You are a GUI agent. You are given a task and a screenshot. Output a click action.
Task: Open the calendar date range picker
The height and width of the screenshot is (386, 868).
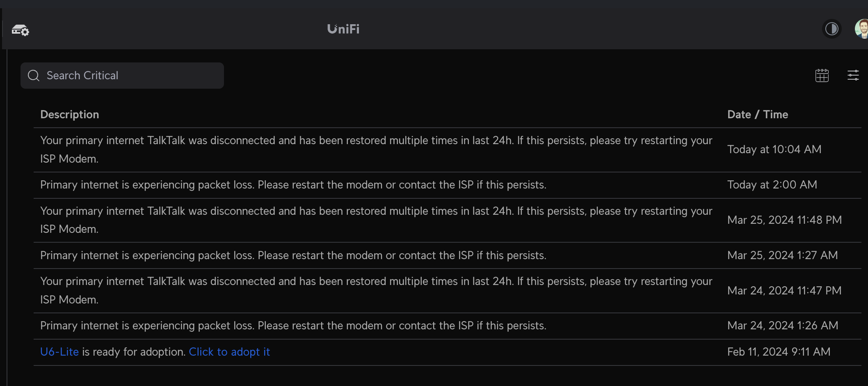point(822,76)
